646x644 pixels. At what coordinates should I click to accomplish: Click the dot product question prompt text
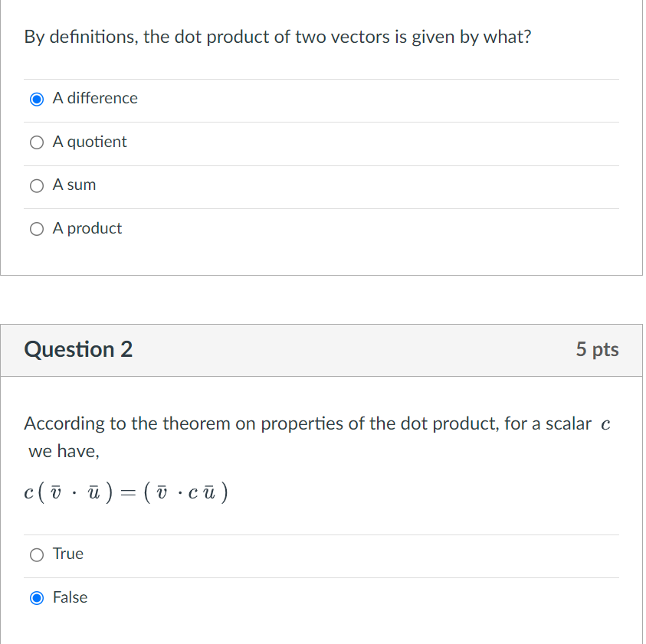pyautogui.click(x=277, y=36)
